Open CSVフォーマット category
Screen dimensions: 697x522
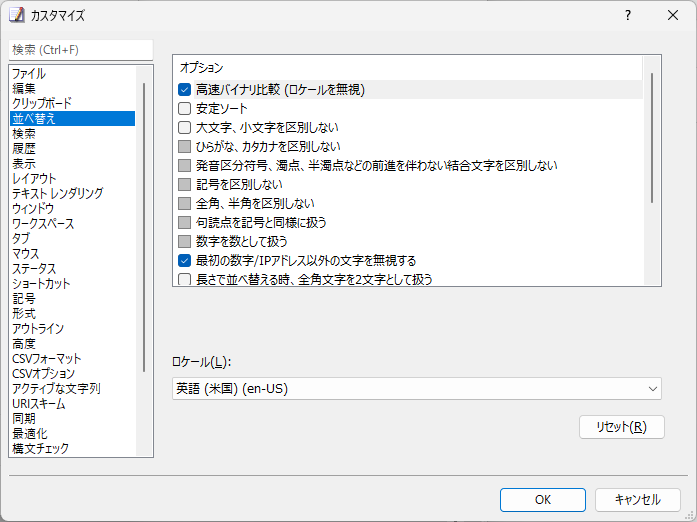click(72, 359)
